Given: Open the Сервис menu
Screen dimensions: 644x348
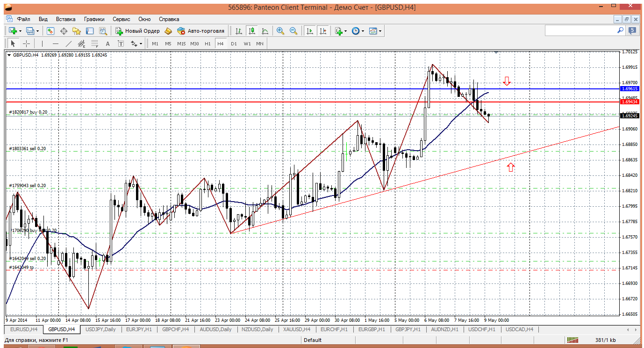Looking at the screenshot, I should tap(122, 19).
